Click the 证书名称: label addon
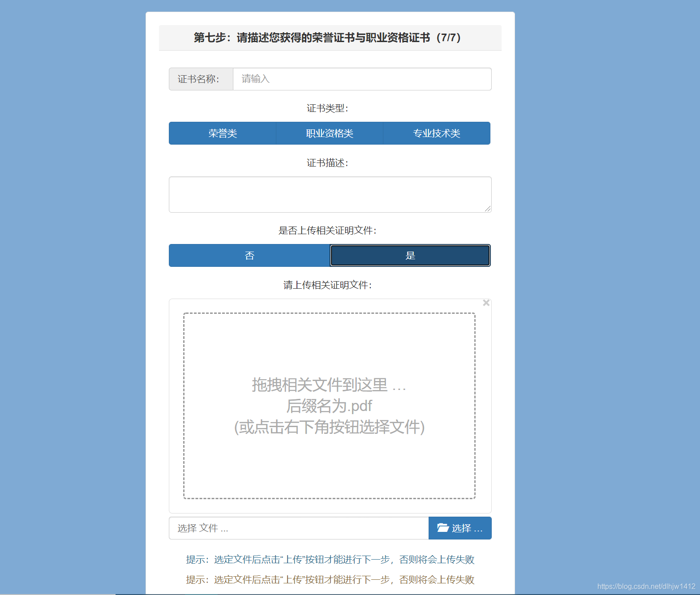This screenshot has height=595, width=700. pos(201,79)
